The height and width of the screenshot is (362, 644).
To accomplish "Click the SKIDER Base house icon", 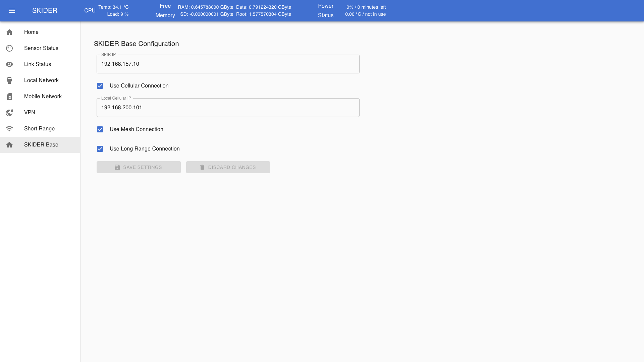I will click(9, 145).
